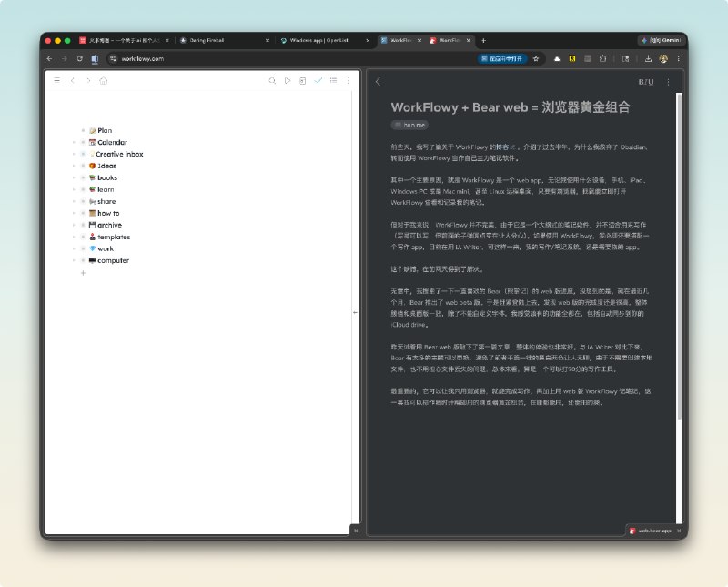
Task: Go back in WorkFlowy navigation history
Action: (73, 80)
